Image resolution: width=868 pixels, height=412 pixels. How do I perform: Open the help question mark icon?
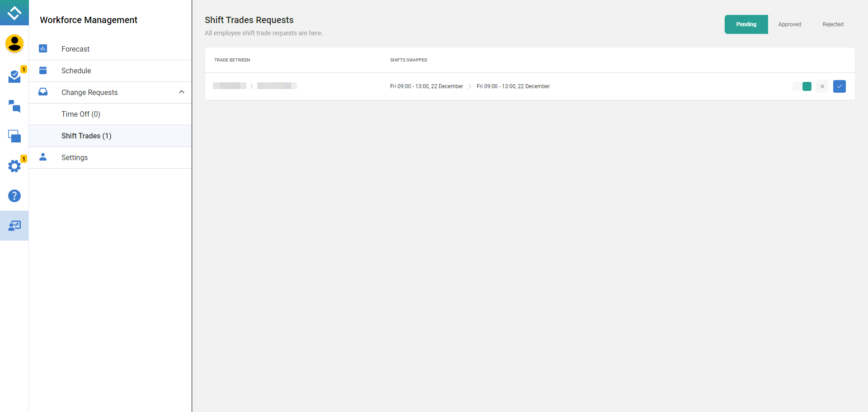(14, 196)
